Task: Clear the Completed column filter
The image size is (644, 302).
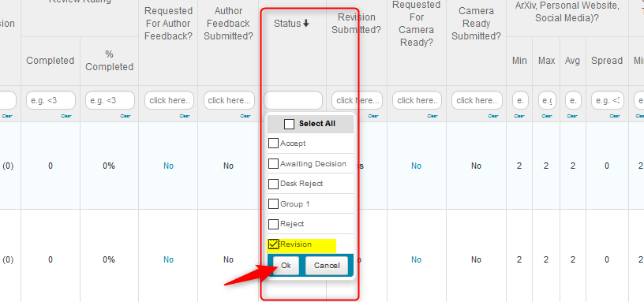Action: [x=66, y=116]
